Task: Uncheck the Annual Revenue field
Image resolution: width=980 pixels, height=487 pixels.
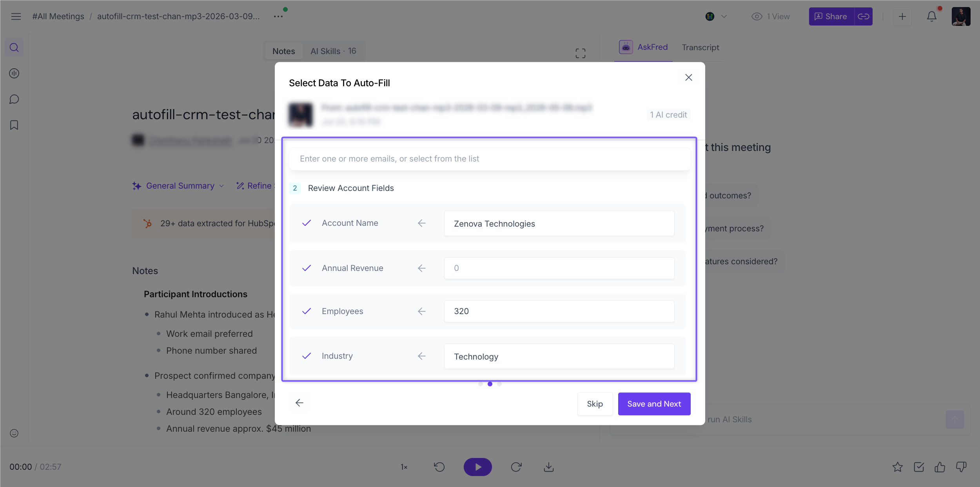Action: 307,268
